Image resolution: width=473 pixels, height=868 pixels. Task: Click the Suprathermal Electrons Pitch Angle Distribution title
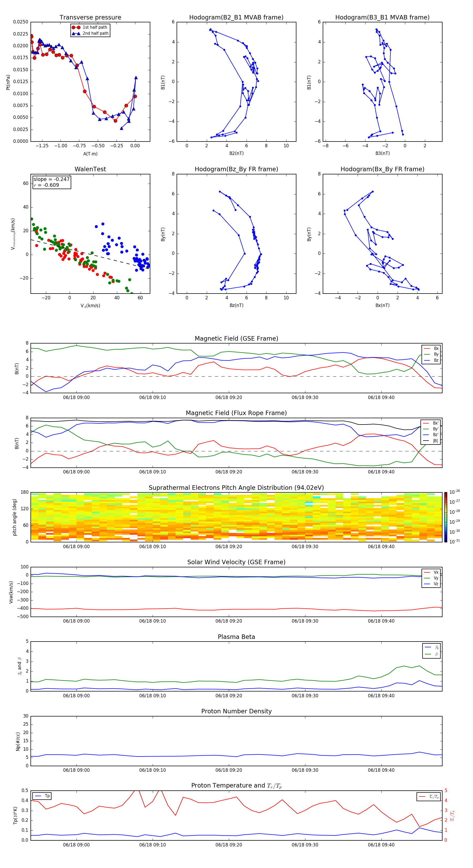[236, 488]
